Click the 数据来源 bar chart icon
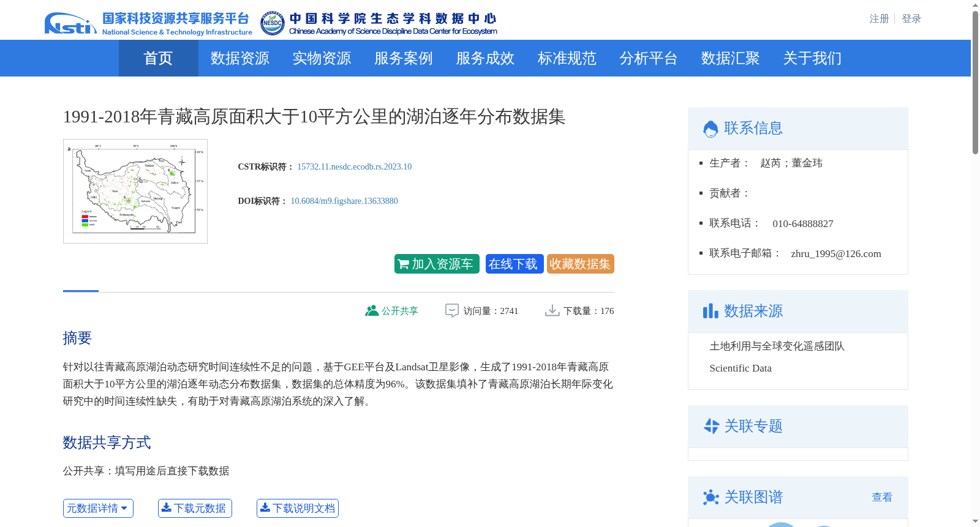980x527 pixels. point(710,311)
